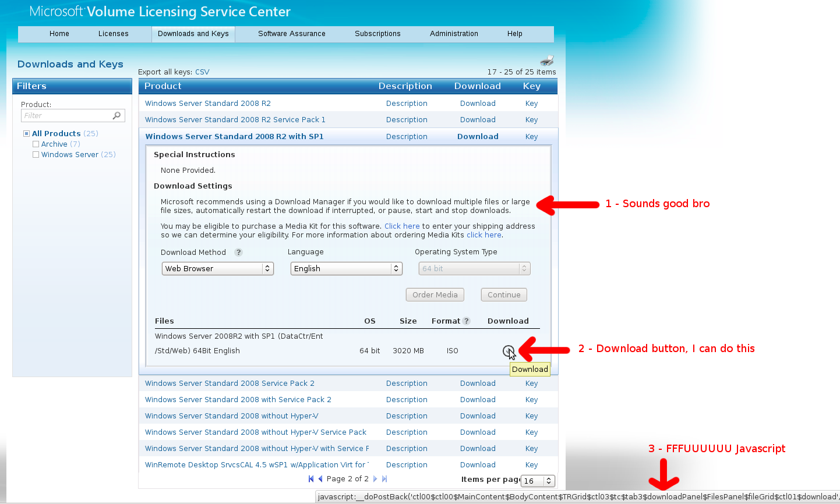Click the printer icon above the grid
Image resolution: width=840 pixels, height=504 pixels.
click(x=547, y=61)
